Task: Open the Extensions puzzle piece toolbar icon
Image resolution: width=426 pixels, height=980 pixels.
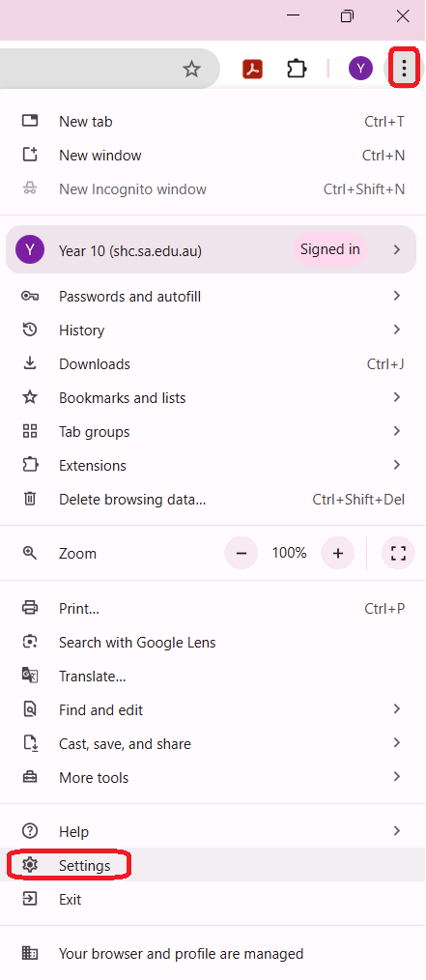Action: [297, 69]
